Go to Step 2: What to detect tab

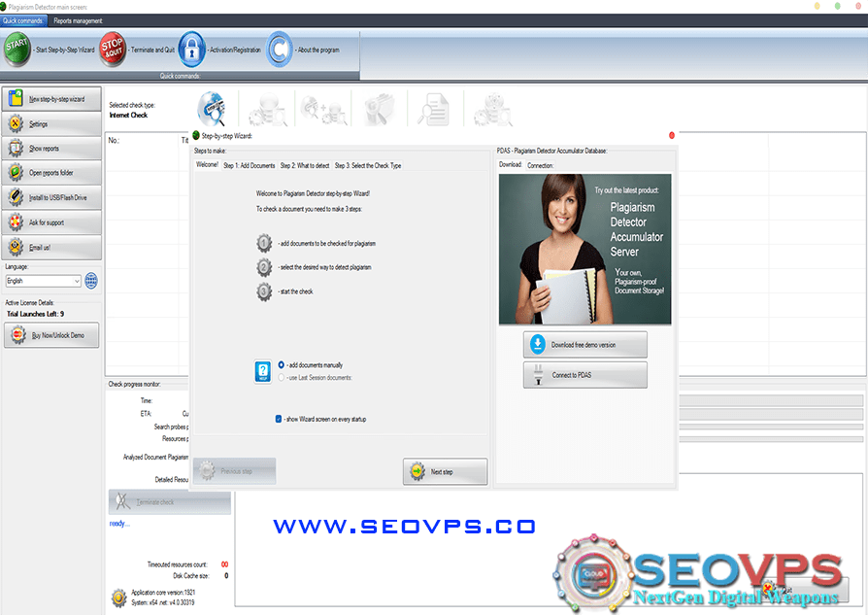(305, 166)
